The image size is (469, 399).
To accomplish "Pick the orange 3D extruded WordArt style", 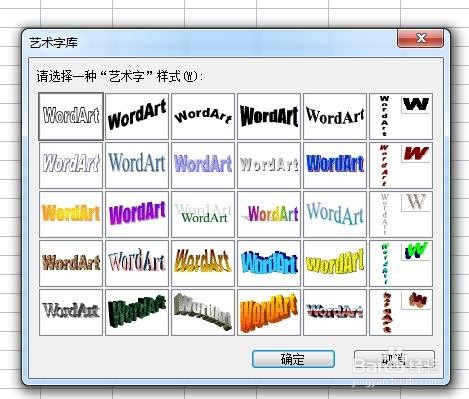I will 269,312.
